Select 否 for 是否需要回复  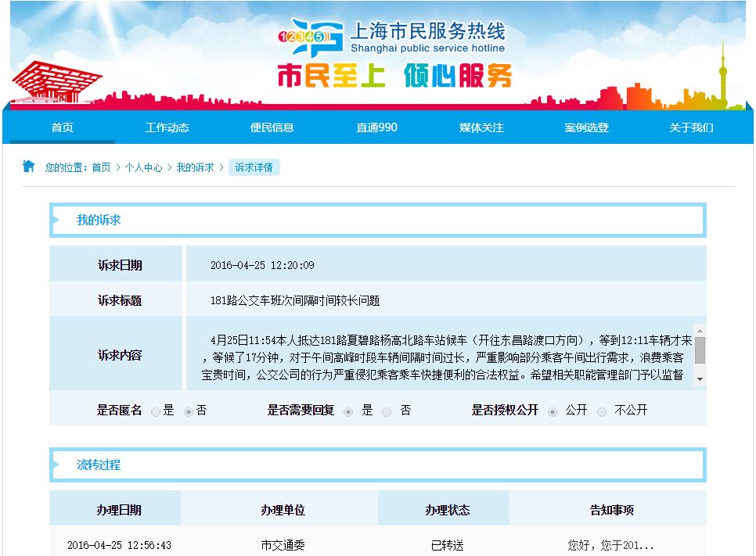click(x=387, y=411)
